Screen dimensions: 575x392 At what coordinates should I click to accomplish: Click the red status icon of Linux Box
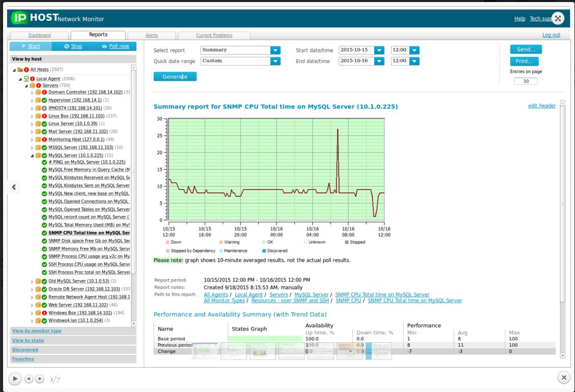[44, 116]
